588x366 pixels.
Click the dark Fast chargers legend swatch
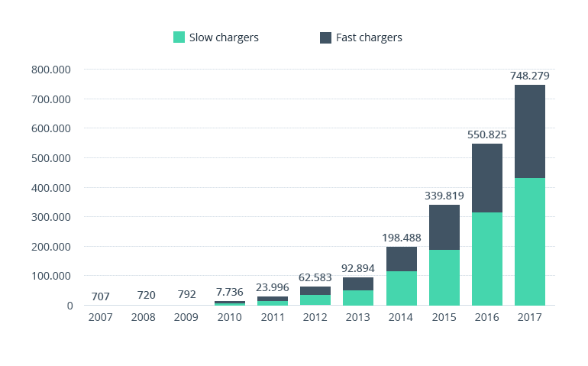tap(325, 37)
